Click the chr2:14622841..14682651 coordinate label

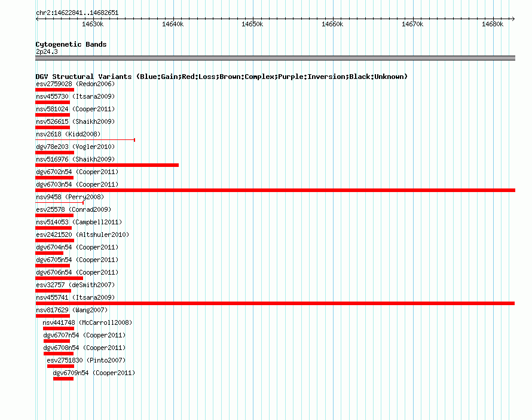coord(77,13)
